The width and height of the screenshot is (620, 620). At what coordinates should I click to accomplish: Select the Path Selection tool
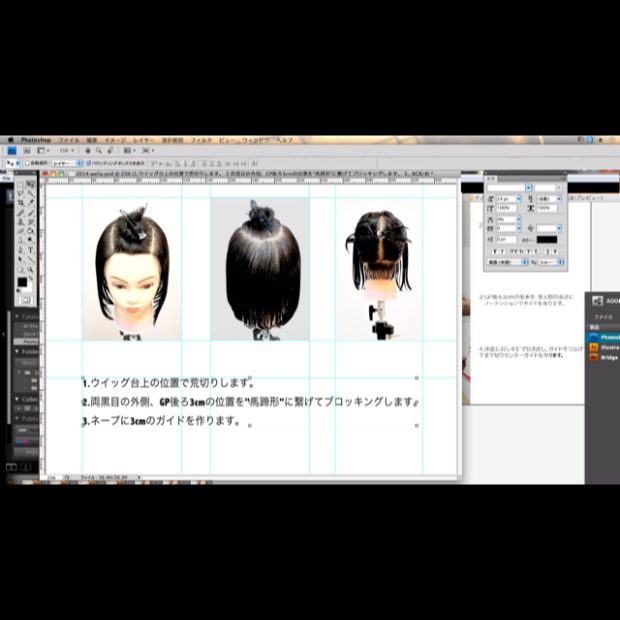click(20, 259)
